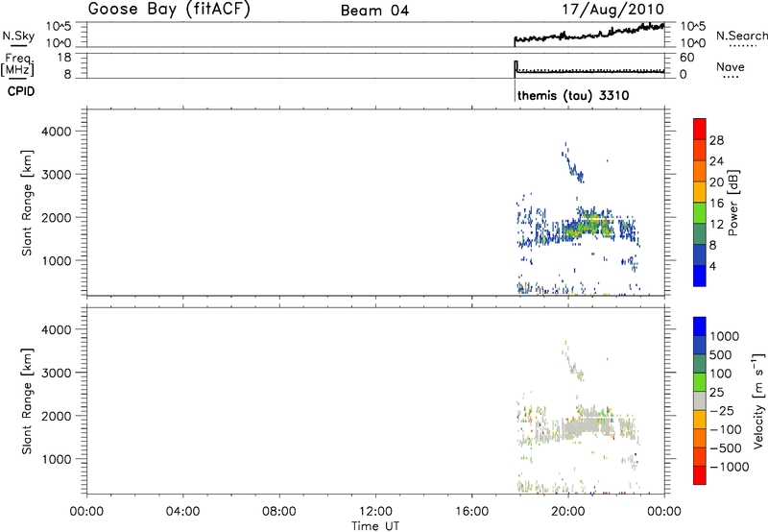Click the '-25' velocity colorbar tick label
This screenshot has height=532, width=768.
pos(722,410)
